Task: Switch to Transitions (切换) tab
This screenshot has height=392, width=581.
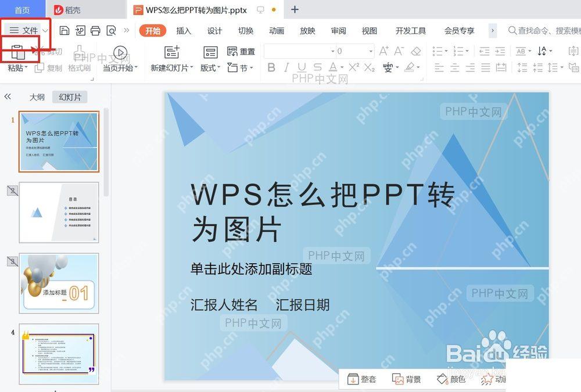Action: [x=246, y=31]
